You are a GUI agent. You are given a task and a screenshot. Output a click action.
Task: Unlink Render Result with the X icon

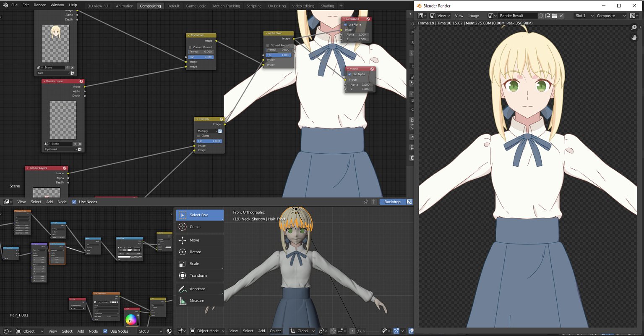[562, 16]
